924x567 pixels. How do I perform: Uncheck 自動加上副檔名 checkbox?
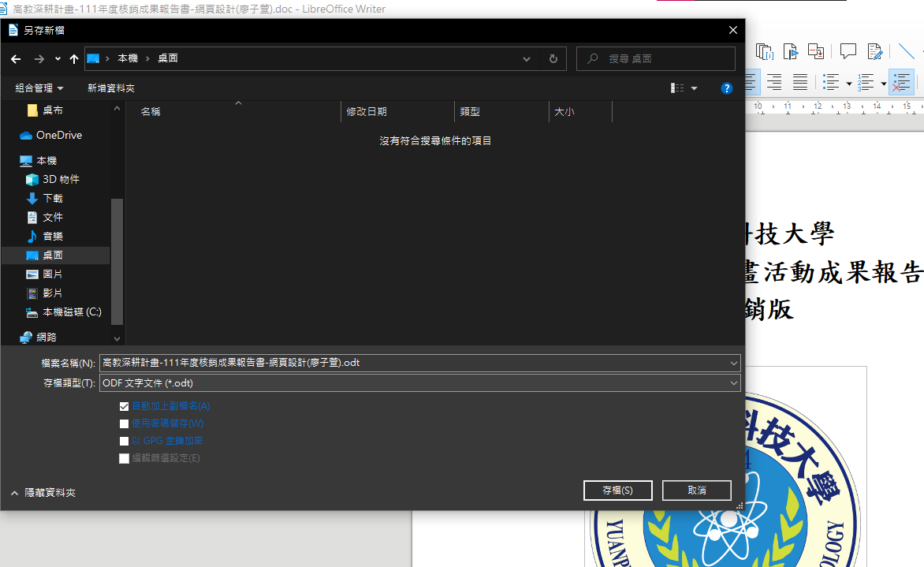click(x=124, y=406)
